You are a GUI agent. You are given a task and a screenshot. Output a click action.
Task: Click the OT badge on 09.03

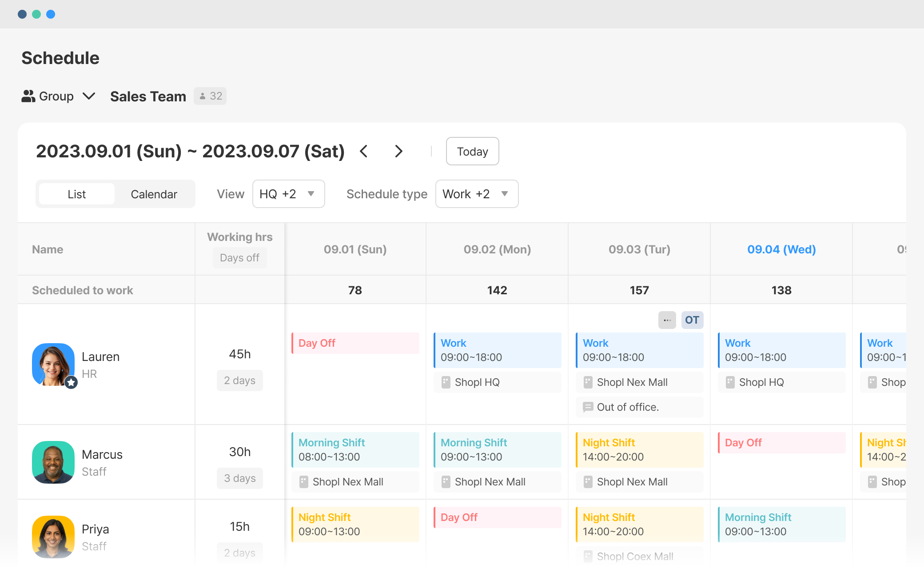692,320
